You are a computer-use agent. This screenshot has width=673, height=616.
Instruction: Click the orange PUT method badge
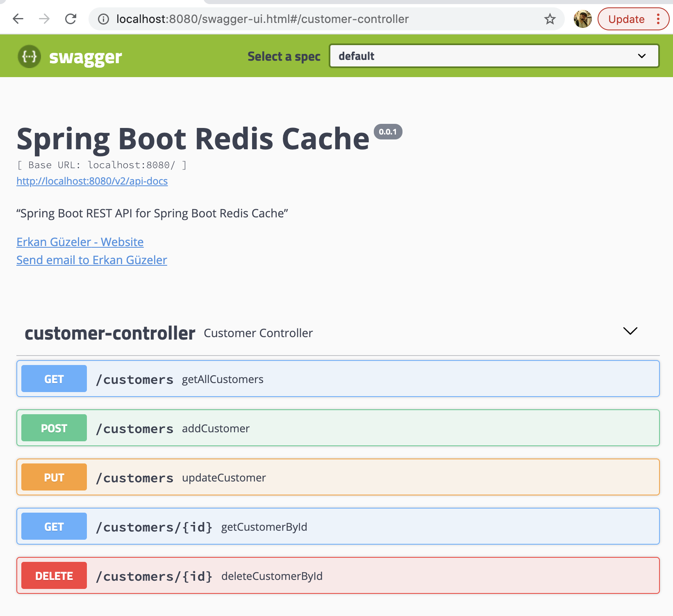point(54,477)
